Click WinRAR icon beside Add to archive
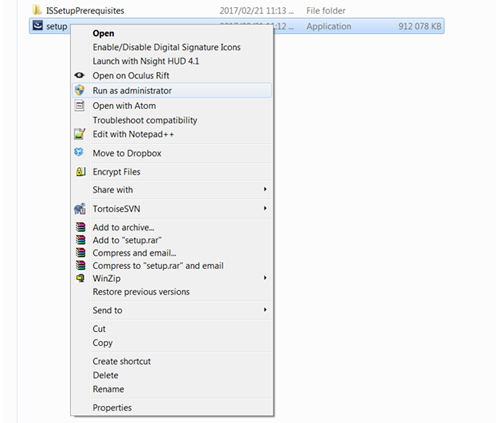Viewport: 500px width, 423px height. tap(80, 227)
